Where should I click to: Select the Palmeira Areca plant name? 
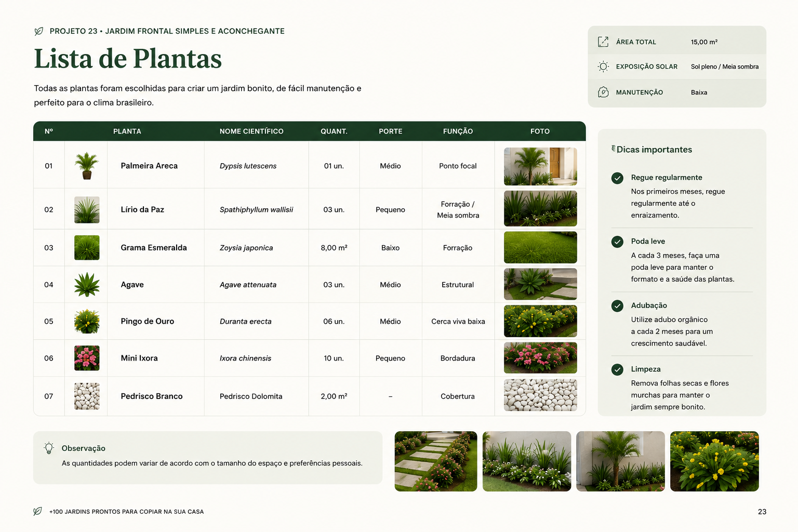point(149,166)
